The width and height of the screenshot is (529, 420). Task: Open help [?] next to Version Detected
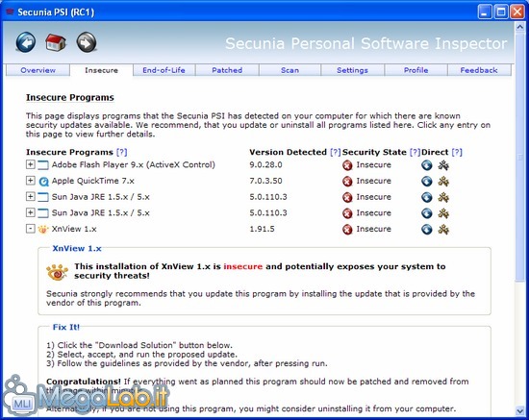(335, 152)
